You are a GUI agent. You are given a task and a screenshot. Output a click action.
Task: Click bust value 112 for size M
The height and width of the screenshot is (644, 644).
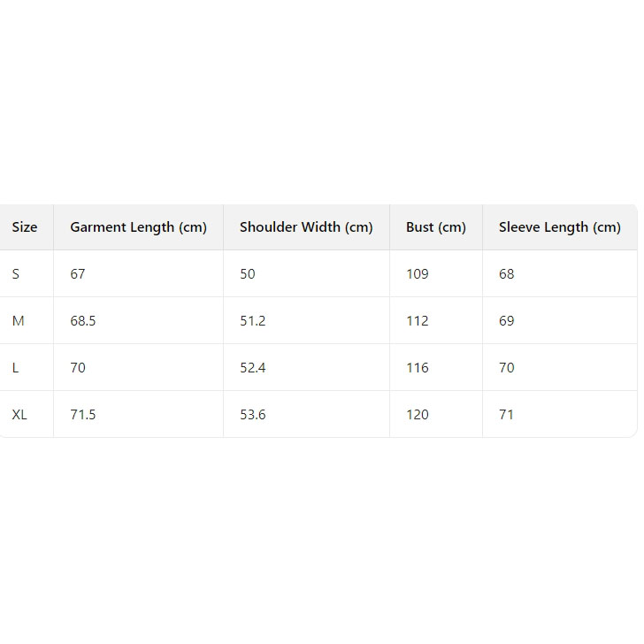click(x=418, y=321)
